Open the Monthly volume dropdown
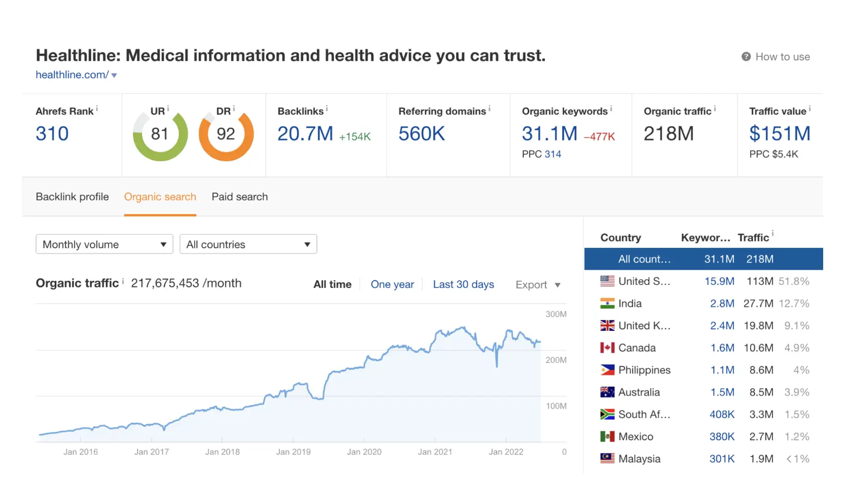The width and height of the screenshot is (855, 504). point(104,244)
